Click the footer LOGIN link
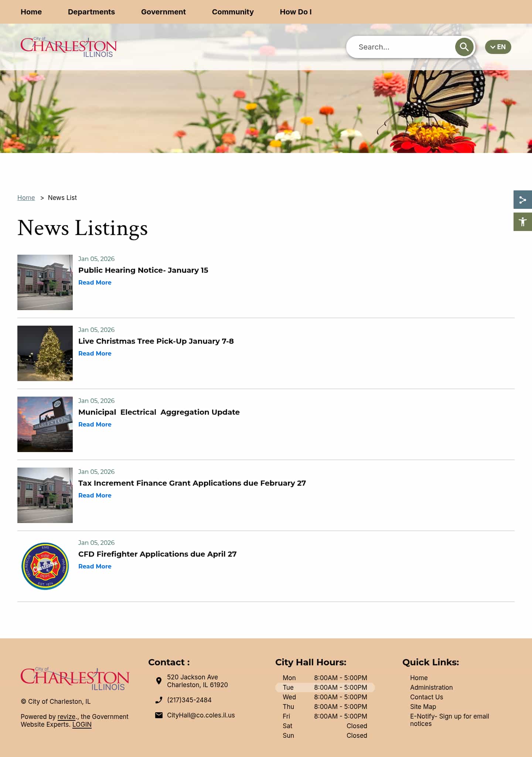Image resolution: width=532 pixels, height=757 pixels. 82,724
